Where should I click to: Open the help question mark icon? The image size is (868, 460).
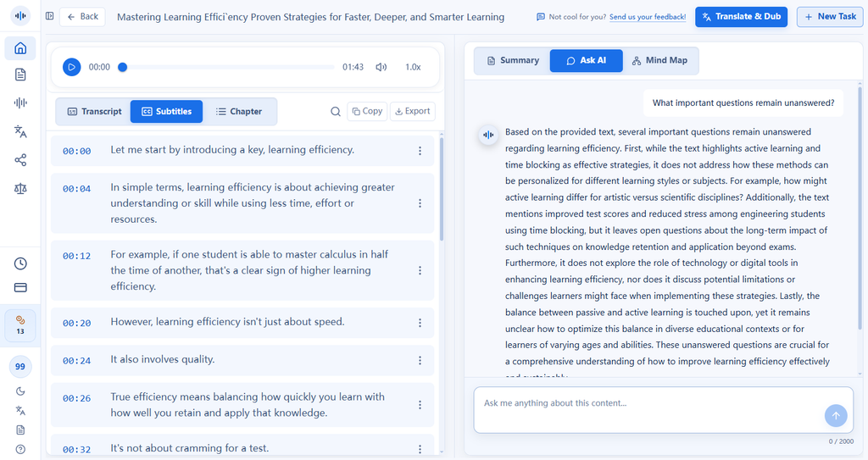pos(20,450)
